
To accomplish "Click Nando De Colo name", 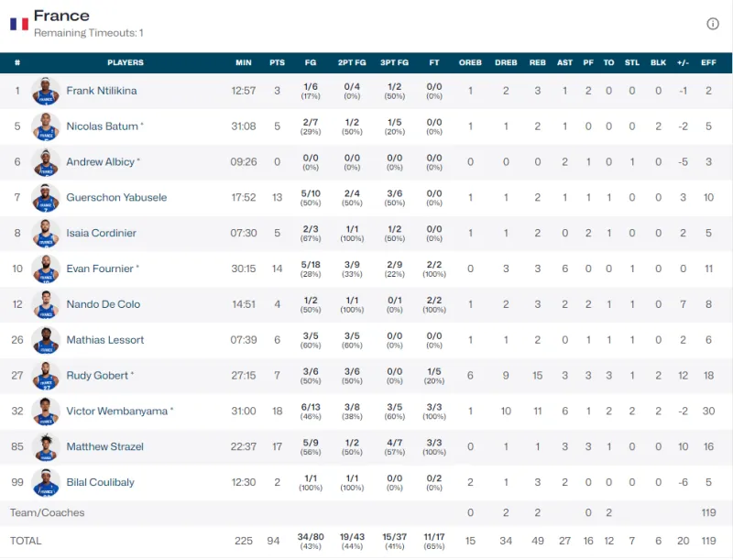I will 103,304.
